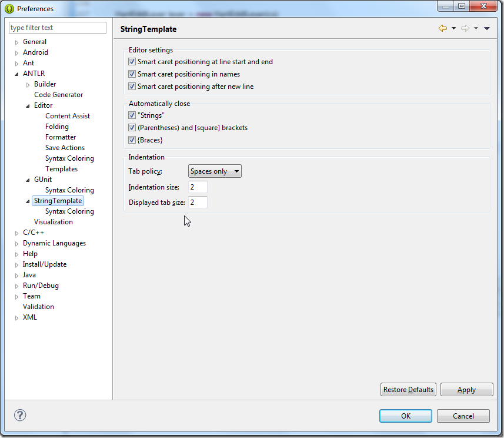Select the Builder tree label

click(45, 84)
